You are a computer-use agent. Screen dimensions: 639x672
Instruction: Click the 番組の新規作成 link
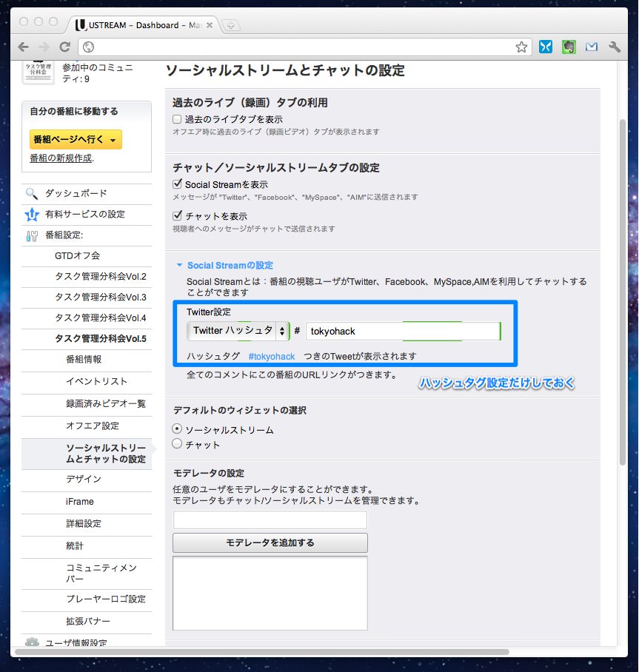tap(61, 158)
